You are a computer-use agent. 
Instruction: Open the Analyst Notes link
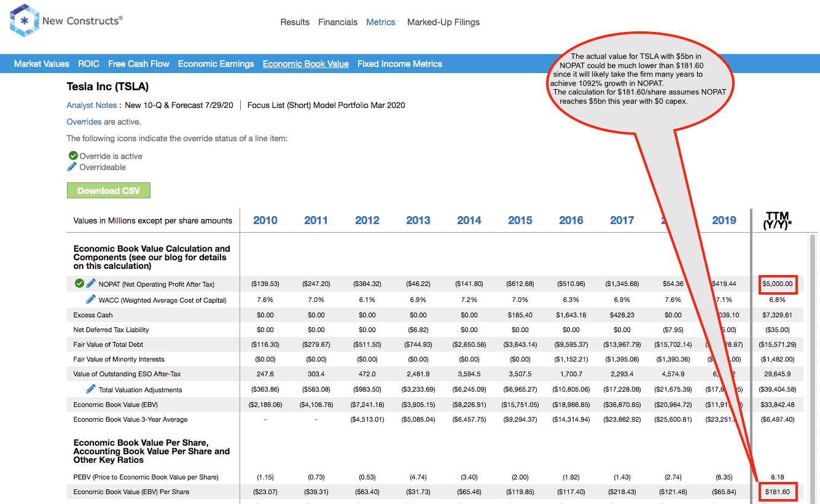(x=92, y=105)
